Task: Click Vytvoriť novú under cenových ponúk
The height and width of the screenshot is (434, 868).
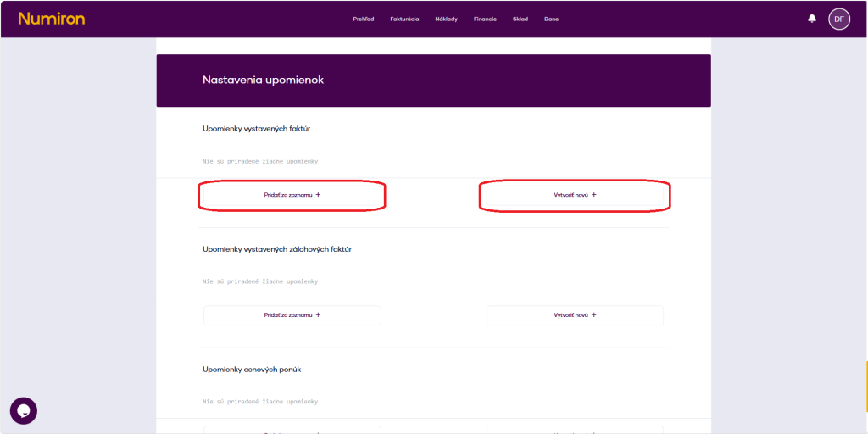Action: [x=575, y=430]
